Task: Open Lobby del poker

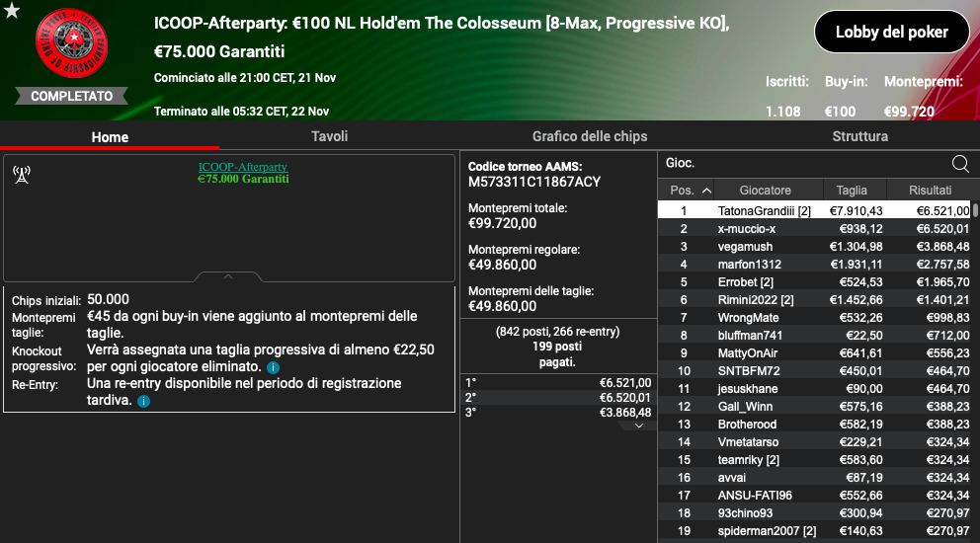Action: [x=892, y=32]
